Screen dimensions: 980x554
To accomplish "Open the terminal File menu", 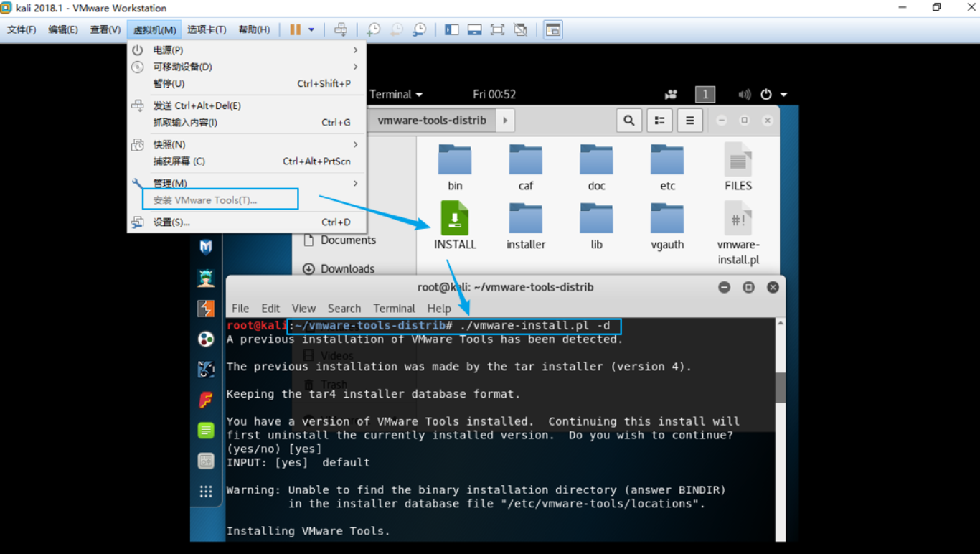I will click(x=240, y=309).
